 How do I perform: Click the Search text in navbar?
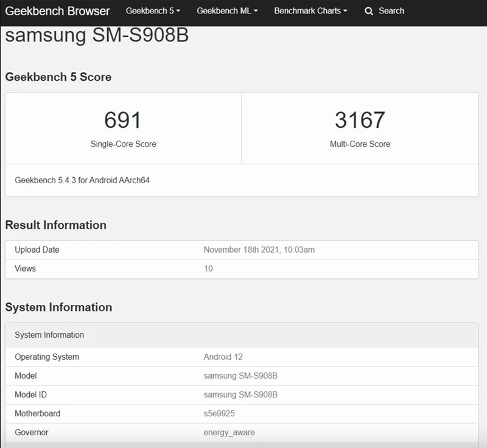[x=391, y=11]
